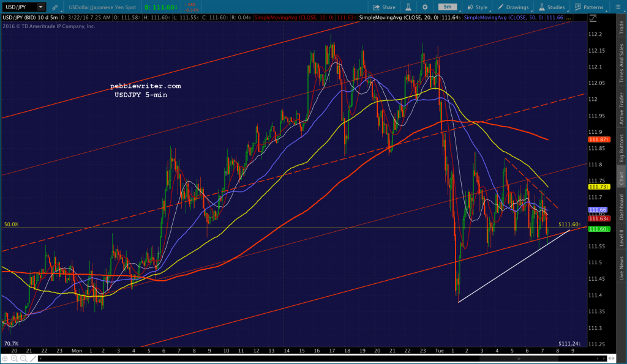Open the Drawings menu
Viewport: 627px width, 364px height.
[x=513, y=7]
